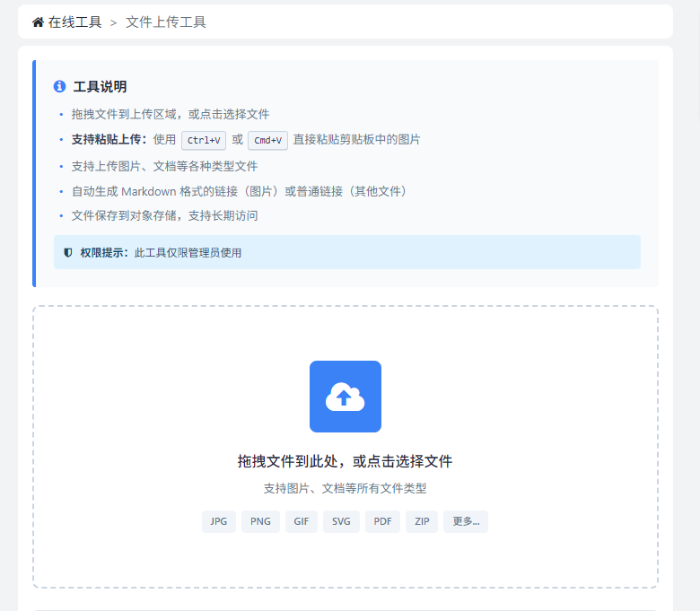Select the JPG file type tag
The image size is (700, 611).
pos(219,521)
